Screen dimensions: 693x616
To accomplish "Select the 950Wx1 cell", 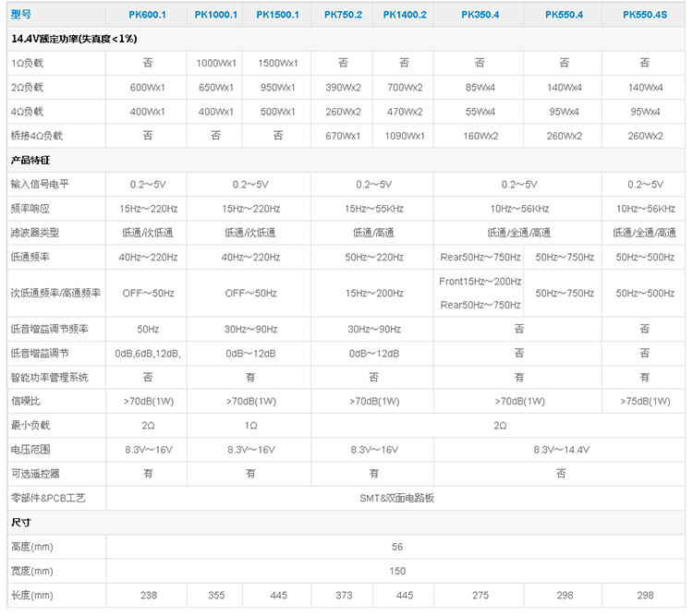I will point(277,88).
